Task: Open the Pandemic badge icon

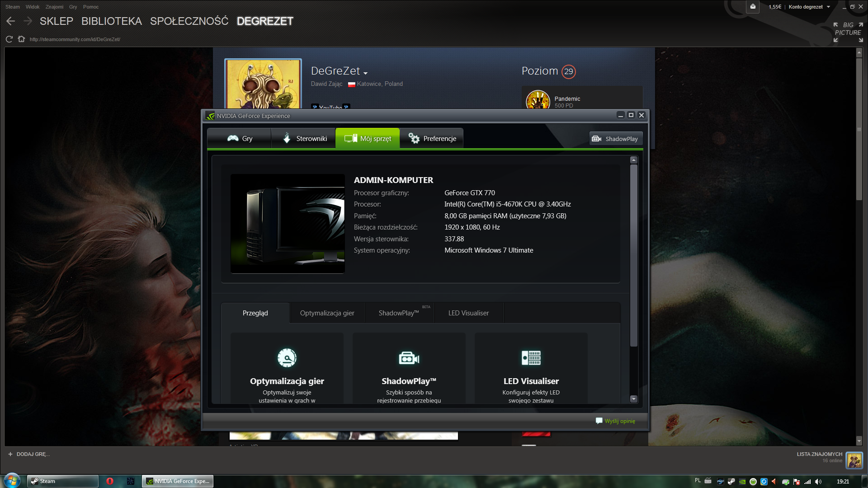Action: 538,100
